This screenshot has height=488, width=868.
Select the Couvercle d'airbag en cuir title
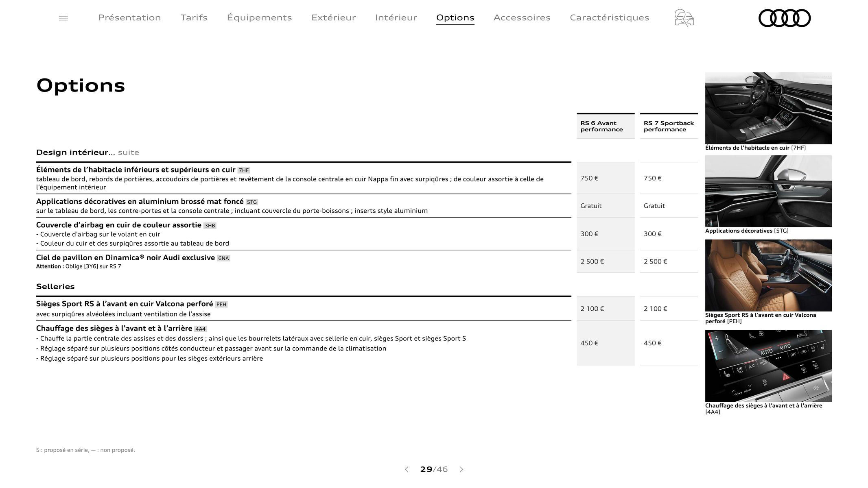click(x=119, y=225)
